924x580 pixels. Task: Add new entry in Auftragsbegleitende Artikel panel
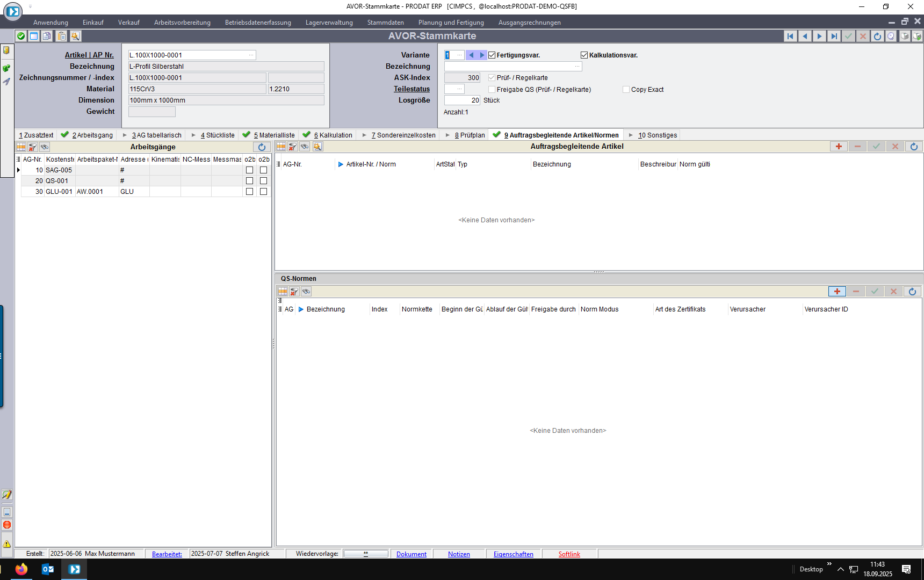click(x=838, y=147)
